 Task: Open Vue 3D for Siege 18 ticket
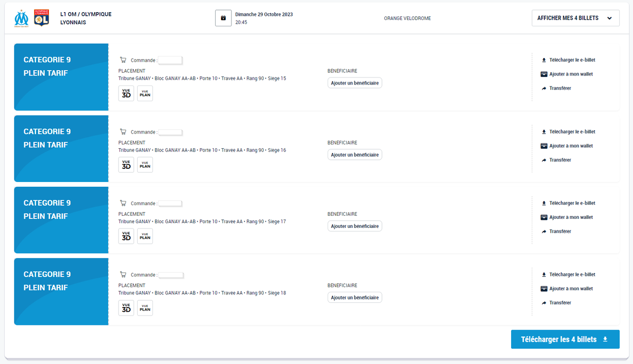(126, 308)
